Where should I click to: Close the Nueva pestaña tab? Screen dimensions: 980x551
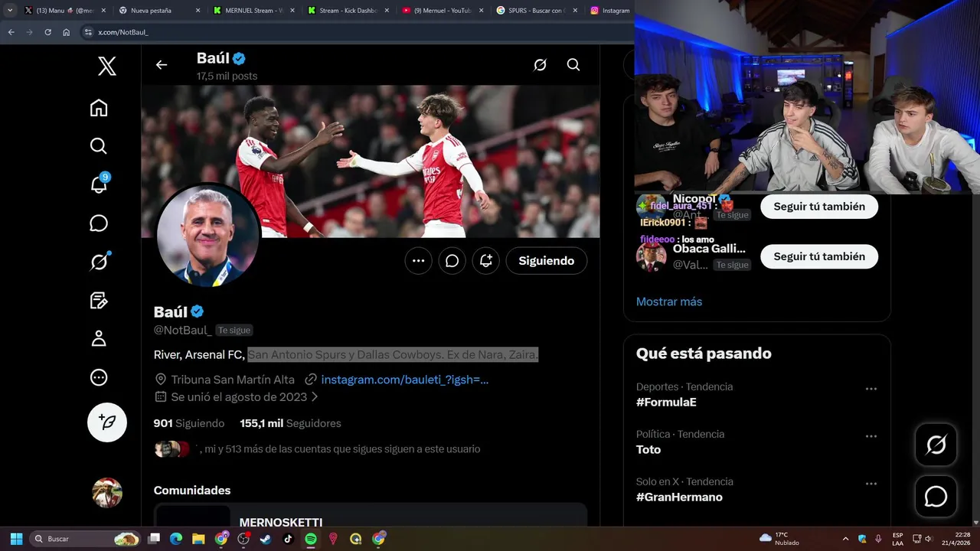point(198,11)
